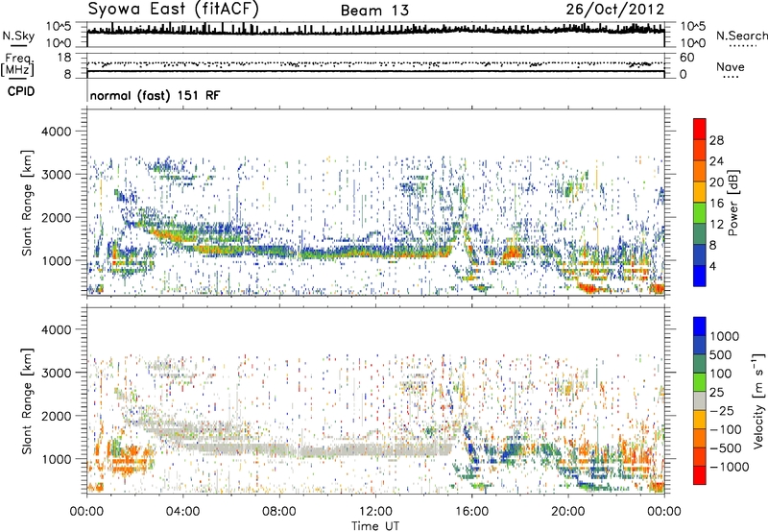The width and height of the screenshot is (768, 532).
Task: Click the '2000' tick in the velocity panel
Action: pos(56,416)
